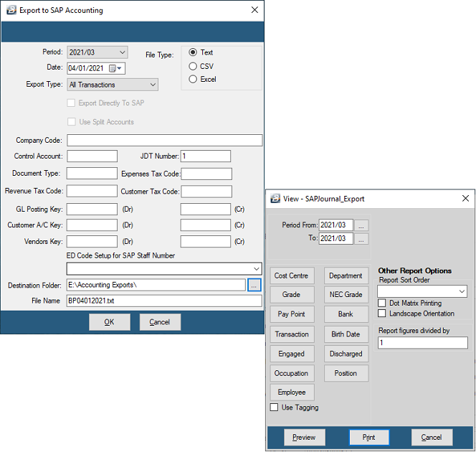Cancel the SAPJournal_Export view dialog

coord(432,438)
